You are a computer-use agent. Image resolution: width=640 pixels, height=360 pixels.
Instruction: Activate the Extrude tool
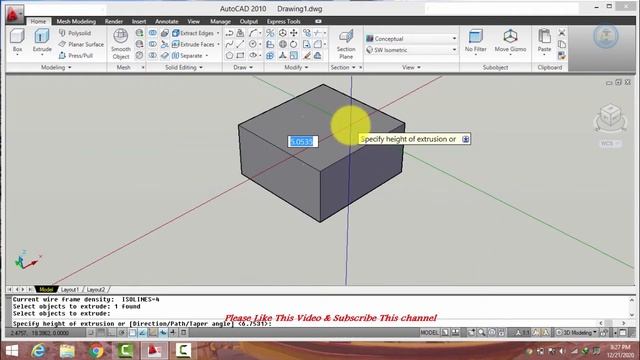pyautogui.click(x=42, y=41)
